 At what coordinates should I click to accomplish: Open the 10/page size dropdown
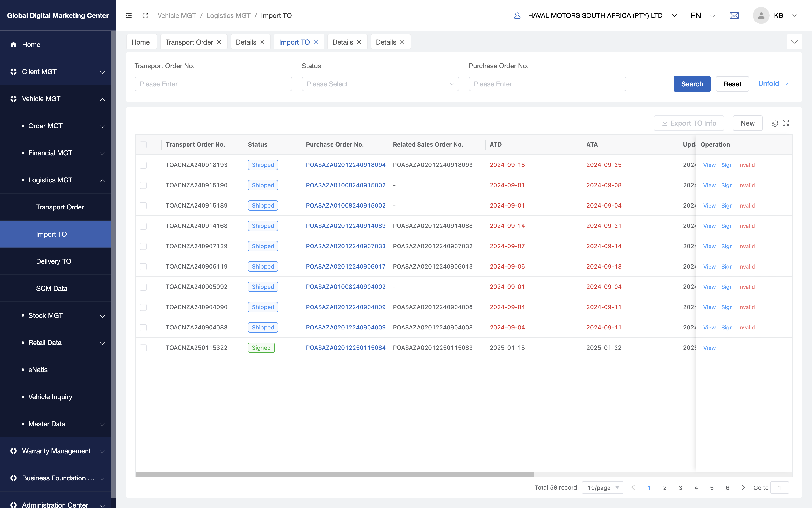point(603,487)
